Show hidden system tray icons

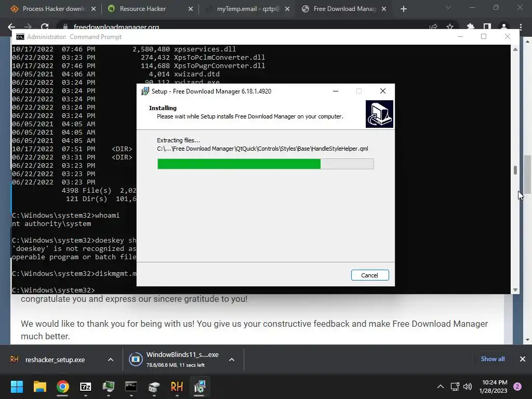(x=441, y=387)
